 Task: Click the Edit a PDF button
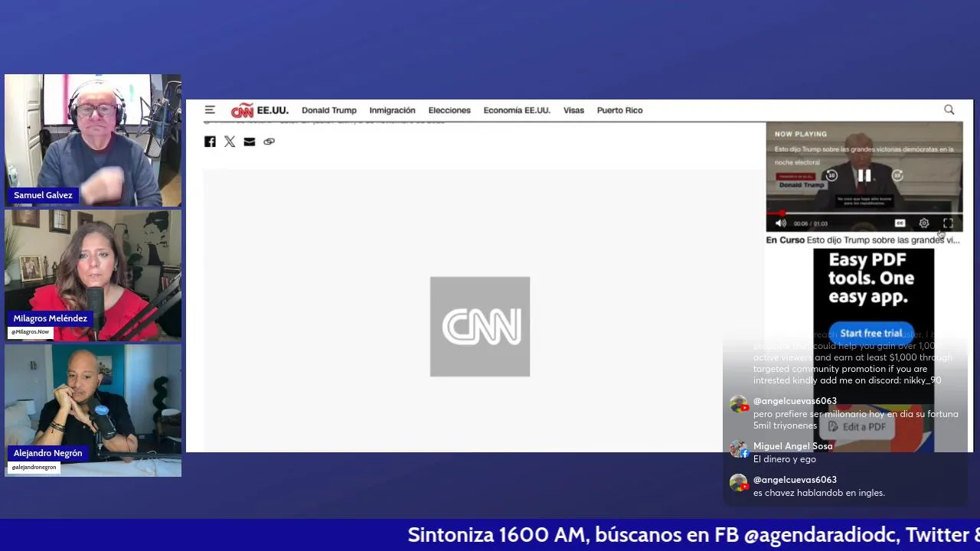click(x=857, y=427)
